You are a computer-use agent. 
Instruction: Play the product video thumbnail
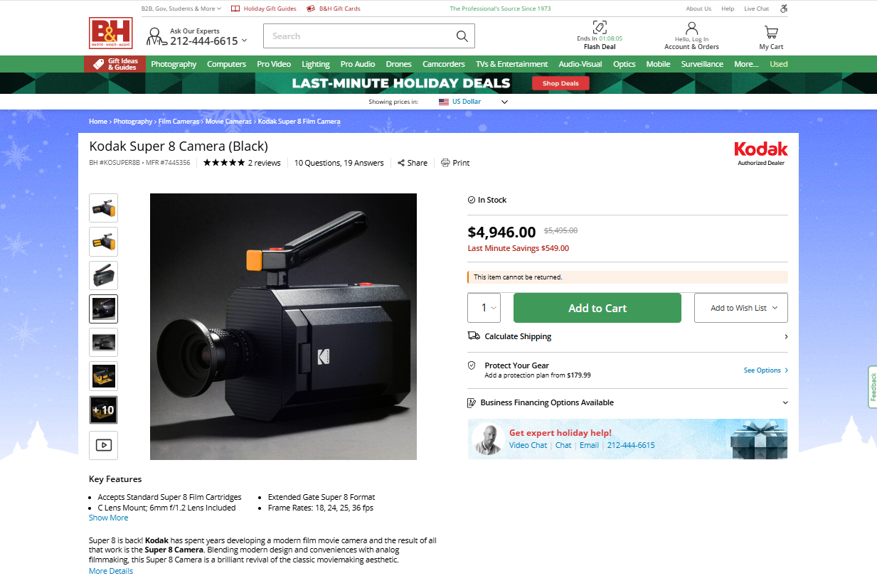click(103, 445)
